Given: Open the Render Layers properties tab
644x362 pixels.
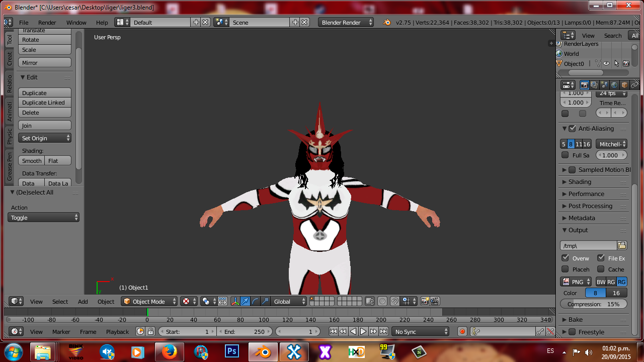Looking at the screenshot, I should click(x=594, y=85).
